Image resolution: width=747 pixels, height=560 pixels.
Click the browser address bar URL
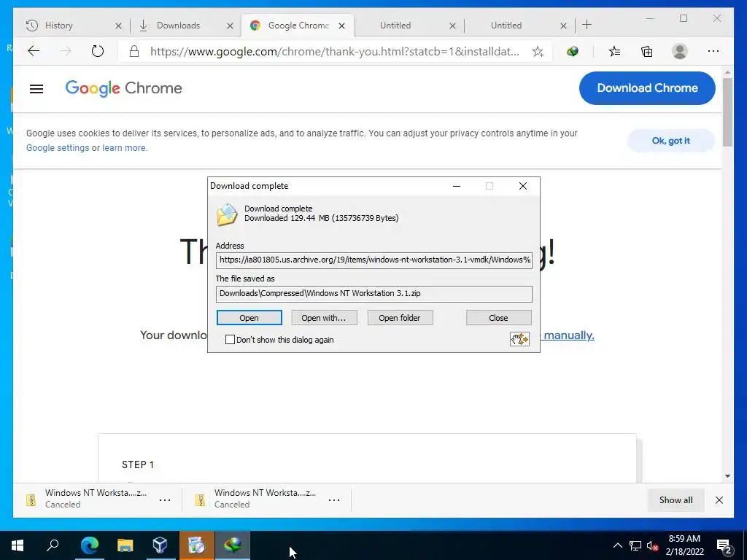point(334,52)
